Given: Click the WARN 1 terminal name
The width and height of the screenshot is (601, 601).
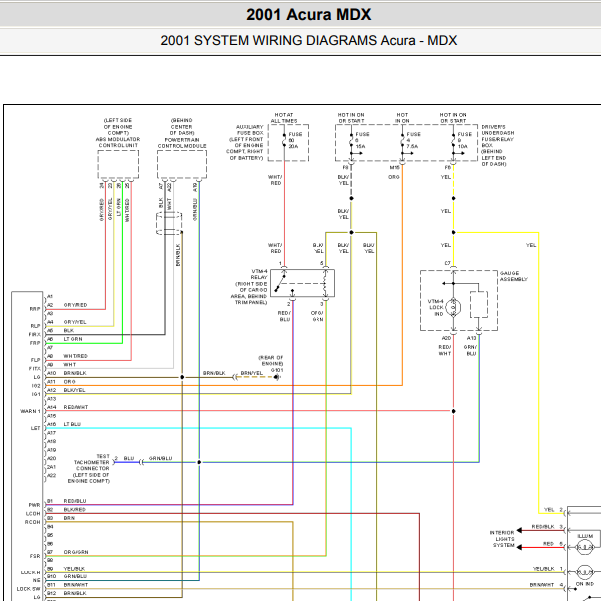Looking at the screenshot, I should pyautogui.click(x=30, y=411).
